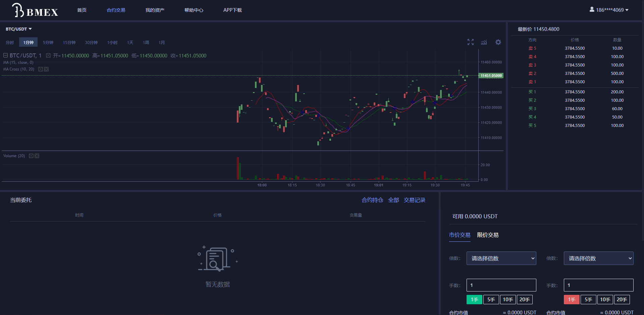Open 交易记录 link
This screenshot has height=315, width=644.
click(414, 200)
